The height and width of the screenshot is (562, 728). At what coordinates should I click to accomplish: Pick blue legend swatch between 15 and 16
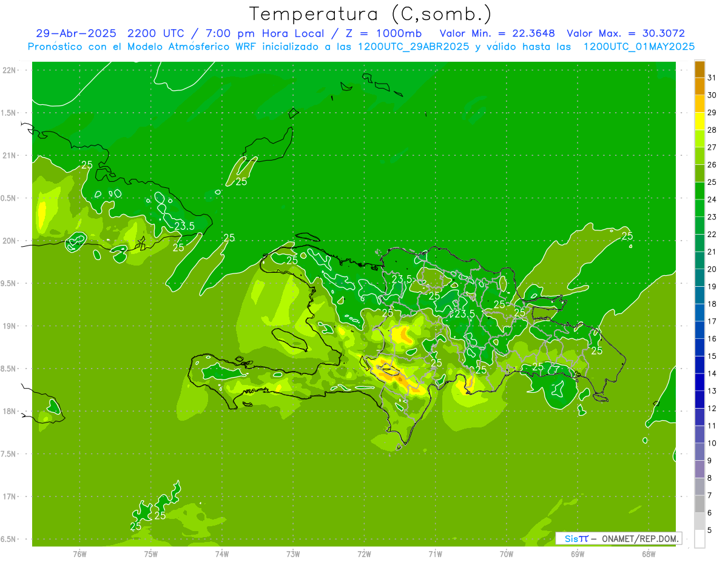[699, 347]
